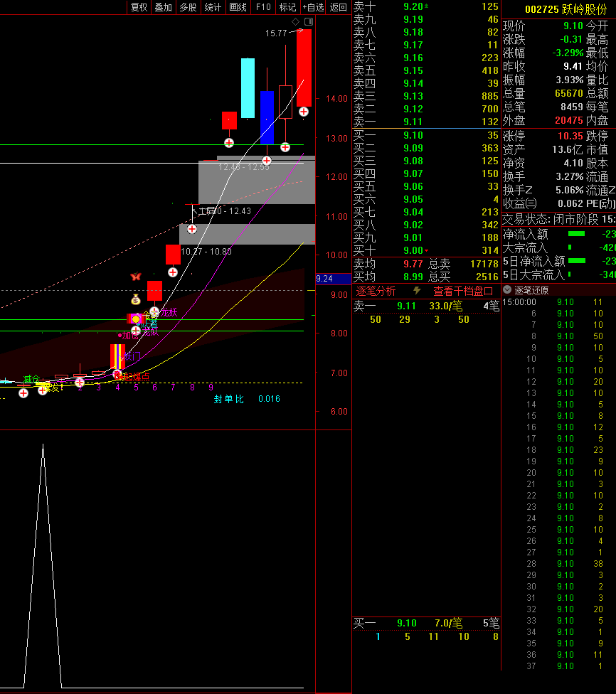Click the 封单比 0.016 label
The width and height of the screenshot is (616, 694).
(247, 399)
